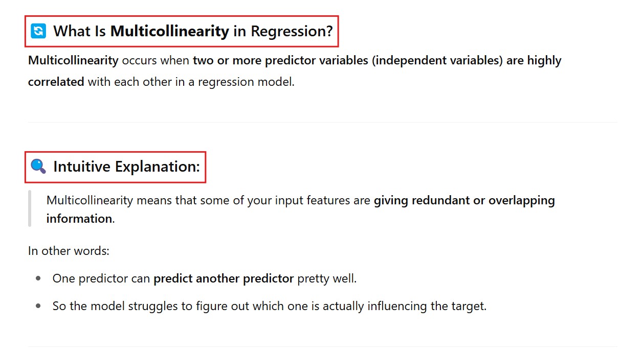This screenshot has height=353, width=644.
Task: Click the horizontal divider at the page bottom
Action: [322, 347]
